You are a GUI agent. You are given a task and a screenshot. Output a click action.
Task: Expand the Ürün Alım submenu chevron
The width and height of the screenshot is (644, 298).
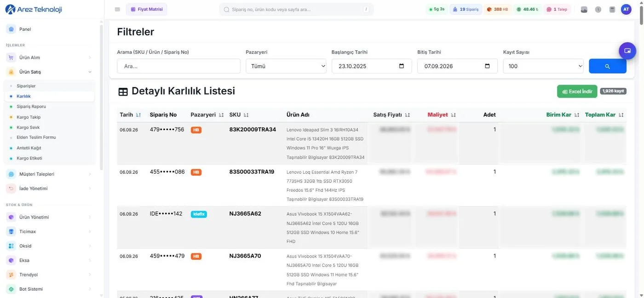(x=90, y=57)
